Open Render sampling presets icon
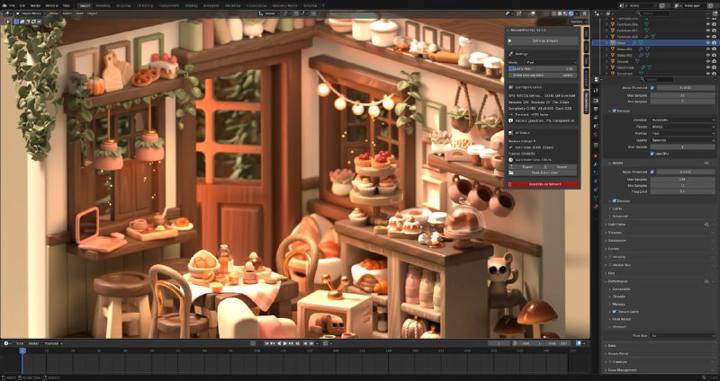 [706, 163]
